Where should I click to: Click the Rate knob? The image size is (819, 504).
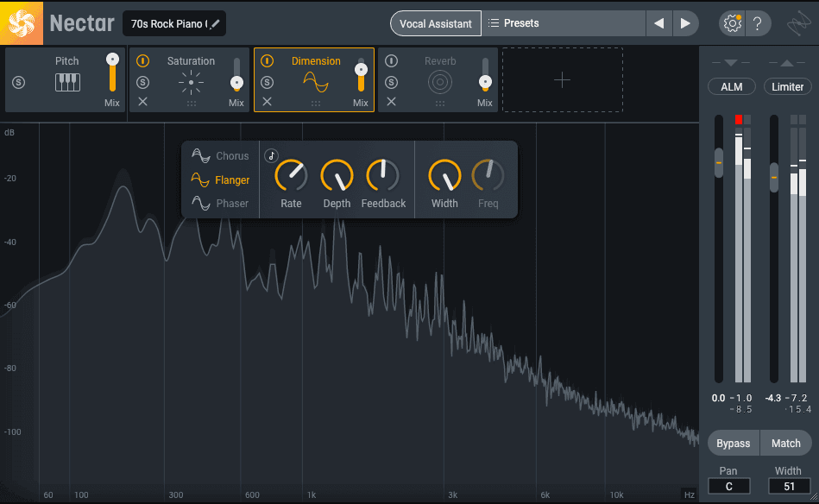[x=291, y=175]
